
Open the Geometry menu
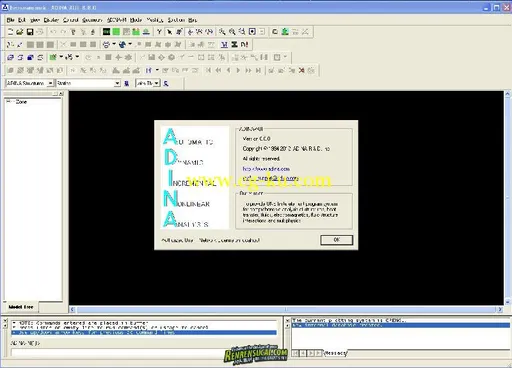click(92, 20)
